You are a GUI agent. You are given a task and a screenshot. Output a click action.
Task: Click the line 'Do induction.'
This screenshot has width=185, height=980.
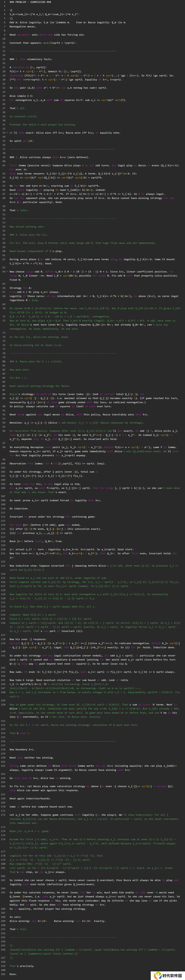click(19, 509)
